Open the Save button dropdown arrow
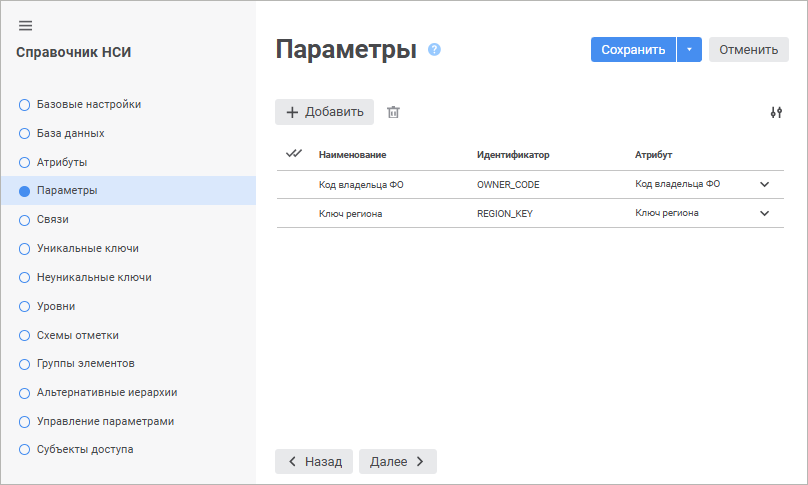 [689, 49]
